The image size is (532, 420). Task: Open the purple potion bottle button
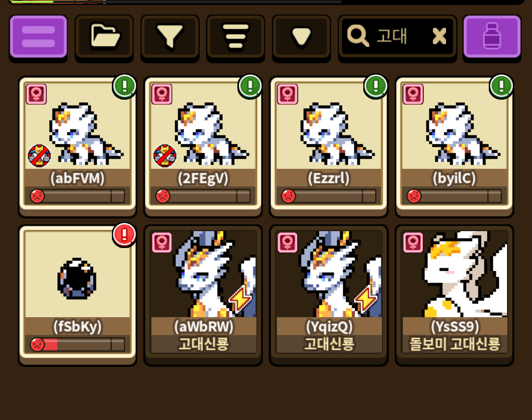tap(492, 37)
